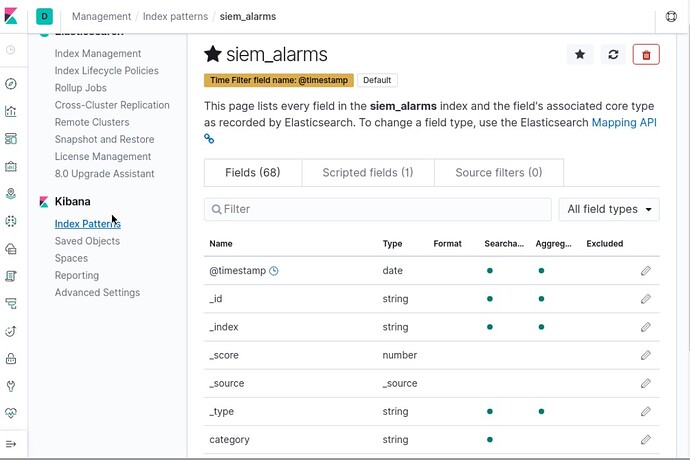Click the Format column header
Viewport: 690px width, 460px height.
tap(447, 243)
